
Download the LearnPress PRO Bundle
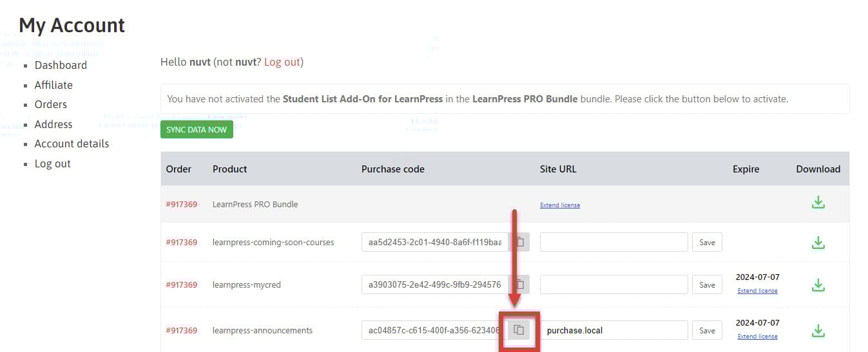coord(818,203)
